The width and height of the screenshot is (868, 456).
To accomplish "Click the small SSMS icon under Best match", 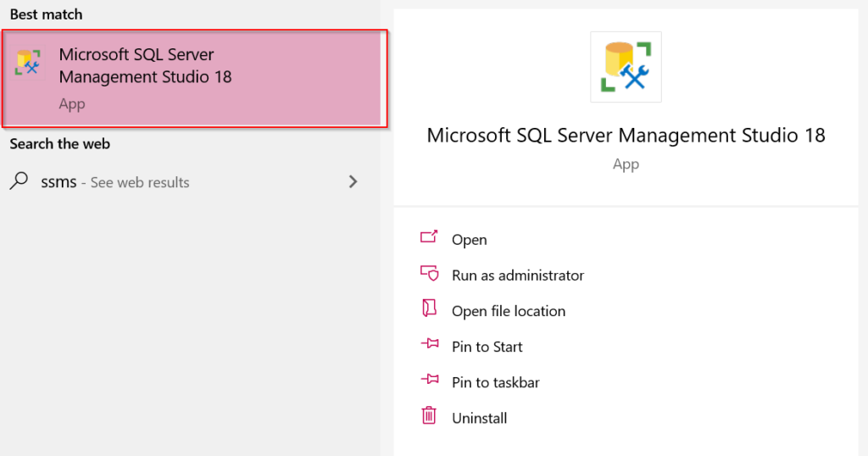I will 28,63.
